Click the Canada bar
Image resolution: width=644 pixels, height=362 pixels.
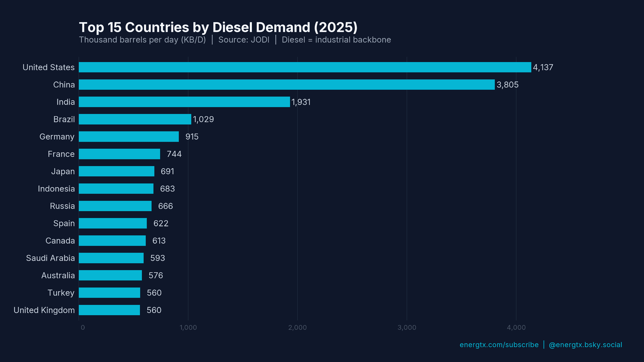pyautogui.click(x=112, y=240)
